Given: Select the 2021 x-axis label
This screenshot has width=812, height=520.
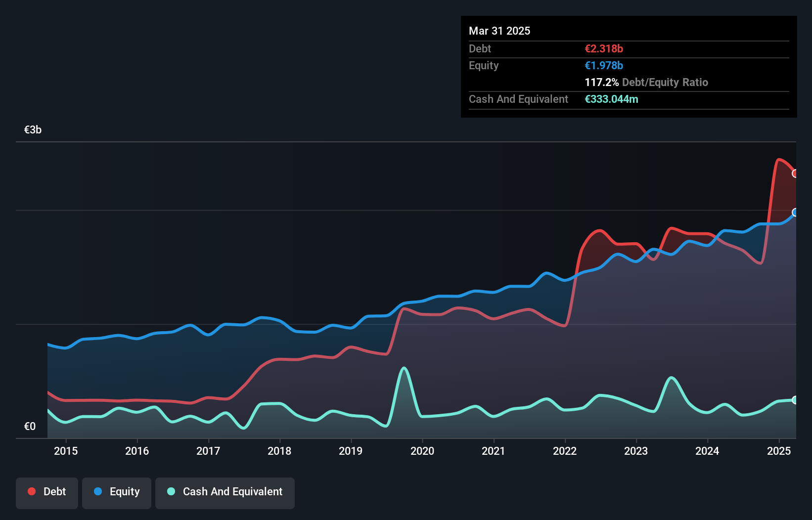Looking at the screenshot, I should (x=494, y=451).
